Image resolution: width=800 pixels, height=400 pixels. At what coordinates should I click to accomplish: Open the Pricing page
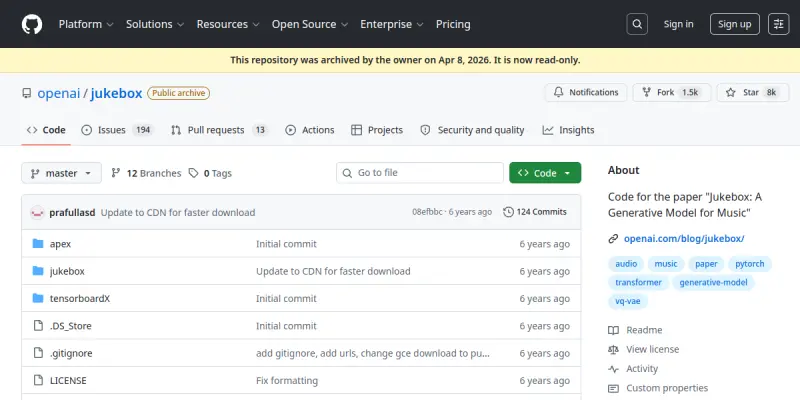pos(453,24)
